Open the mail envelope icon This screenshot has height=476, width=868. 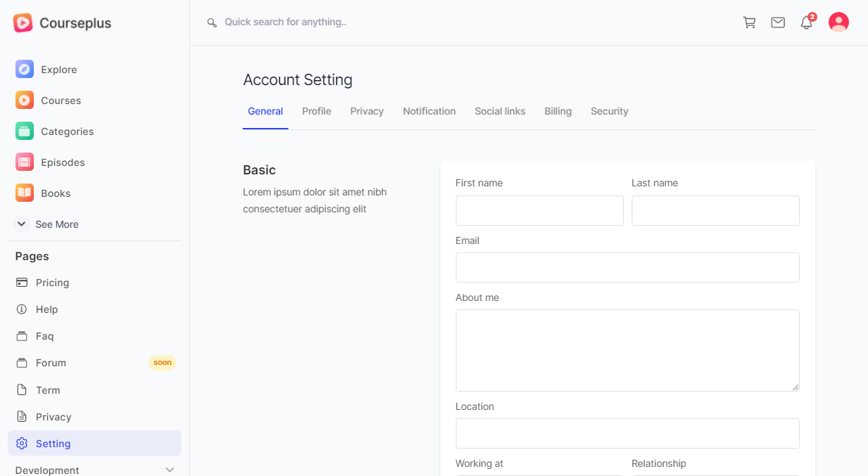[778, 22]
